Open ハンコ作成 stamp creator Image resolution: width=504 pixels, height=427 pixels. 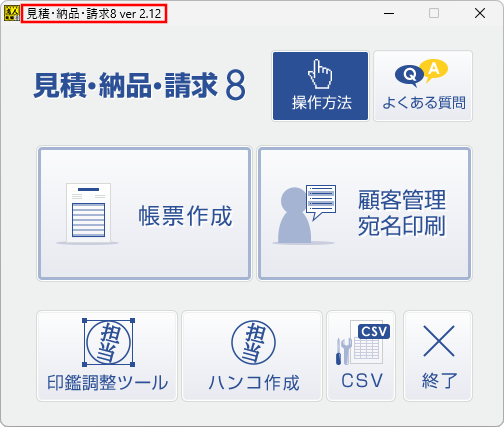click(252, 356)
